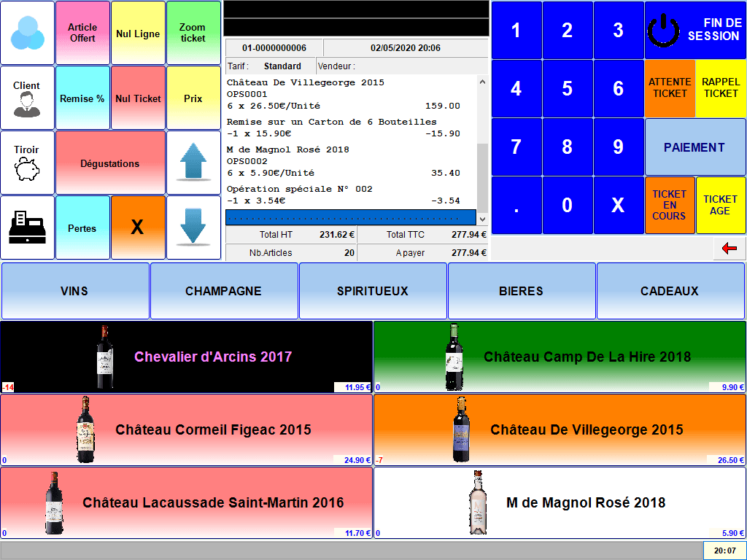Image resolution: width=747 pixels, height=560 pixels.
Task: Tap the keypad decimal point key
Action: coord(516,205)
